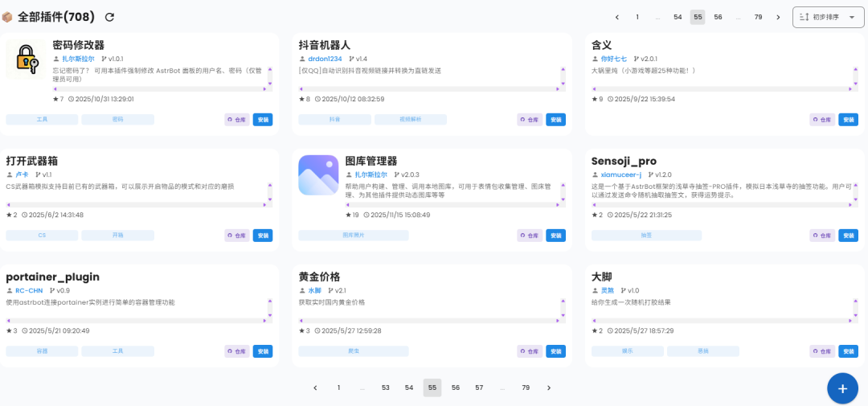The width and height of the screenshot is (868, 406).
Task: Click the blue plus floating action button
Action: point(842,388)
